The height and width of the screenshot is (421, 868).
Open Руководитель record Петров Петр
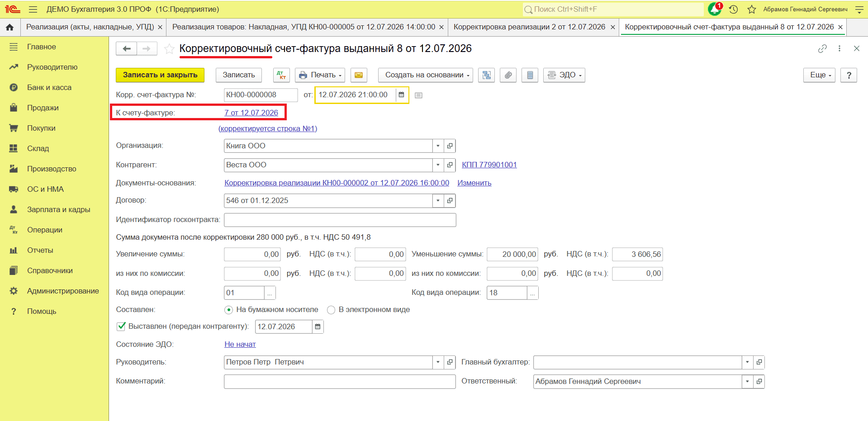pos(450,362)
